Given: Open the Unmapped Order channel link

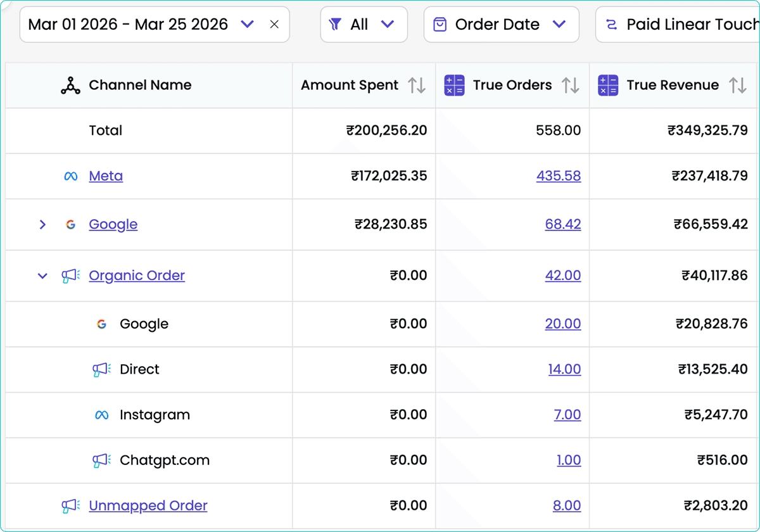Looking at the screenshot, I should coord(148,505).
